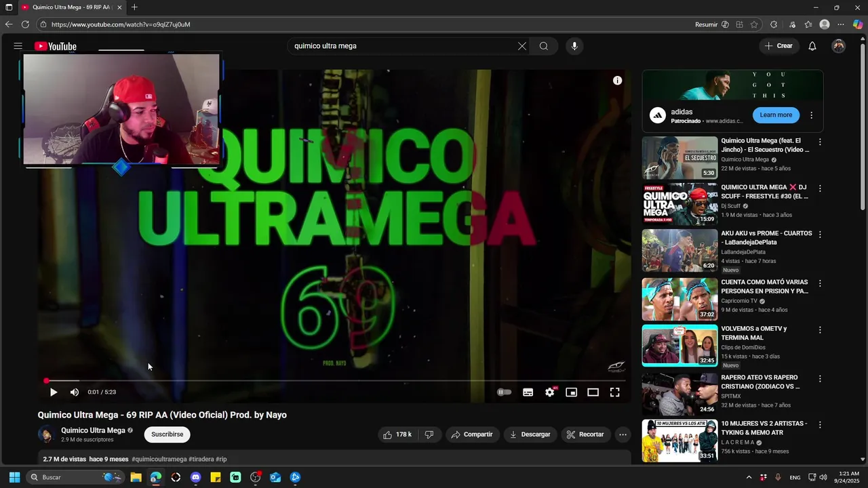Open Discord from the taskbar
868x488 pixels.
[x=195, y=477]
